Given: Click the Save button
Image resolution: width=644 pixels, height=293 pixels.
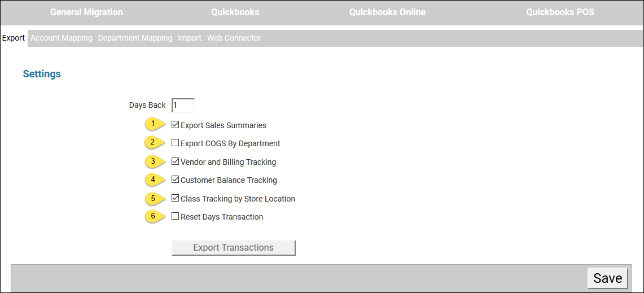Looking at the screenshot, I should [x=608, y=278].
